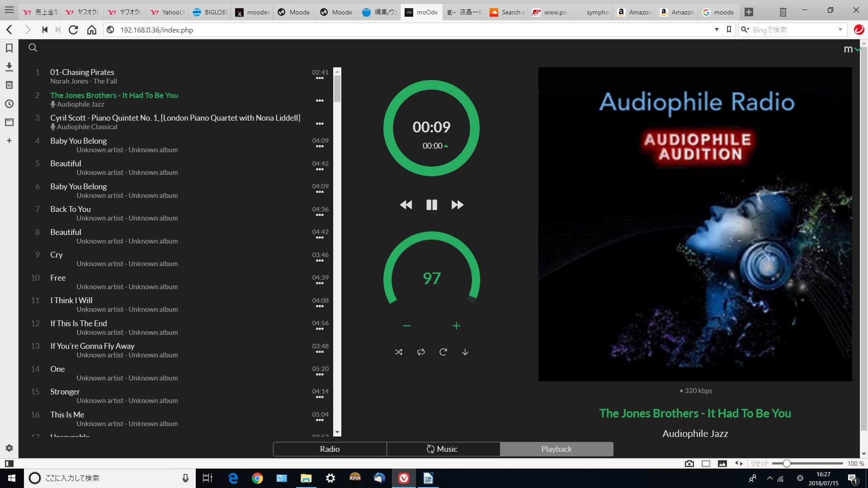The image size is (868, 488).
Task: Switch to the Radio tab
Action: point(330,449)
